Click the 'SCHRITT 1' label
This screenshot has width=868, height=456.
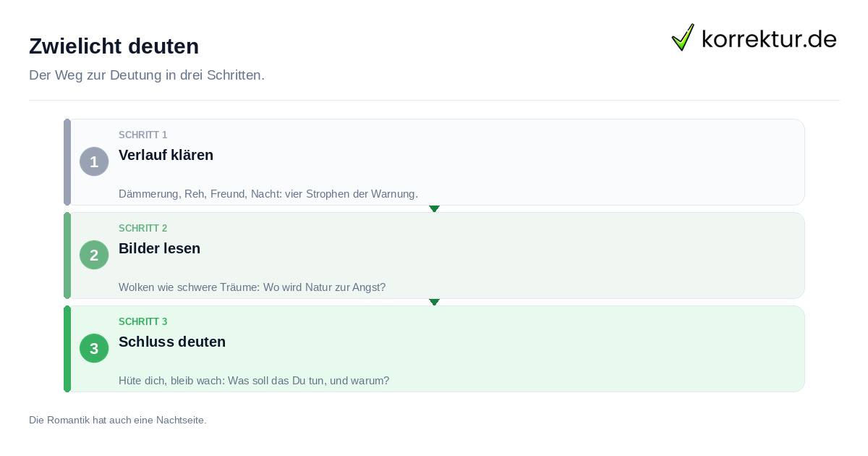(142, 135)
